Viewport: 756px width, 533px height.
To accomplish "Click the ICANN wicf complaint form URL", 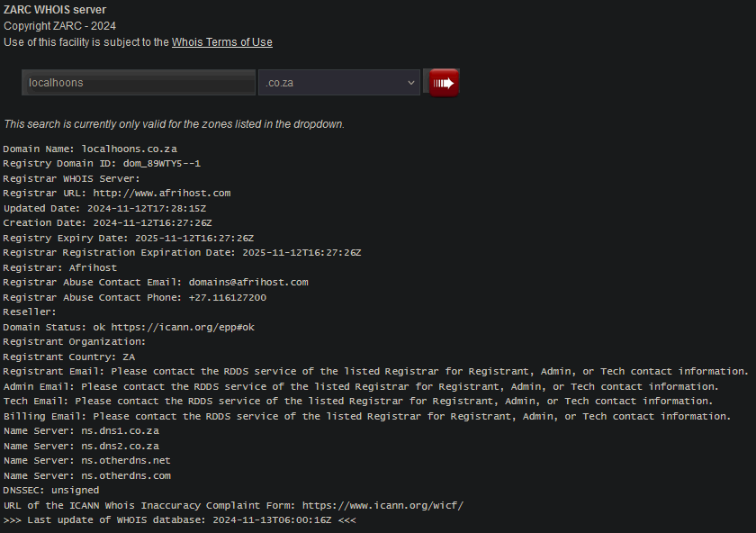I will (382, 505).
